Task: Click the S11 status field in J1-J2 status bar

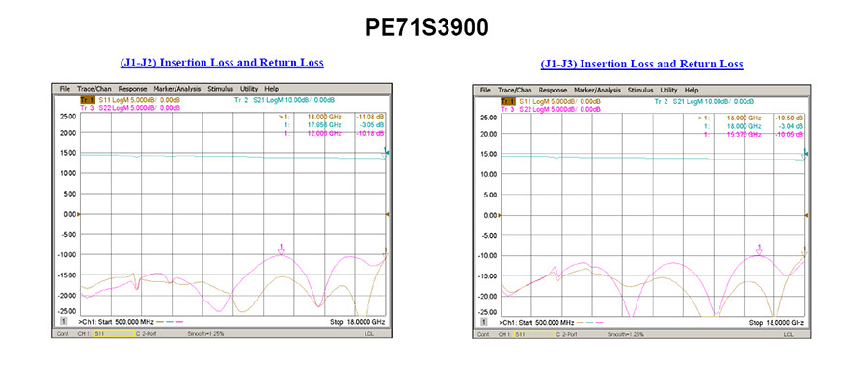Action: (114, 334)
